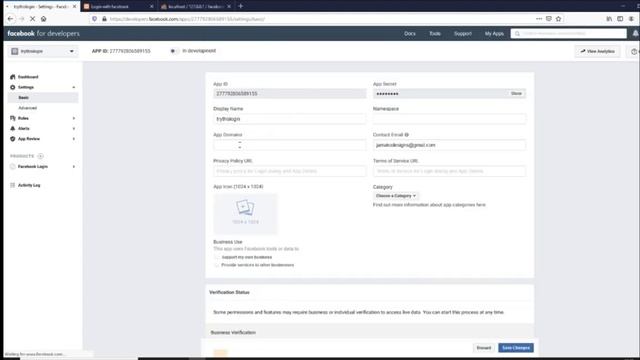Select Support my own business option
640x360 pixels.
217,257
